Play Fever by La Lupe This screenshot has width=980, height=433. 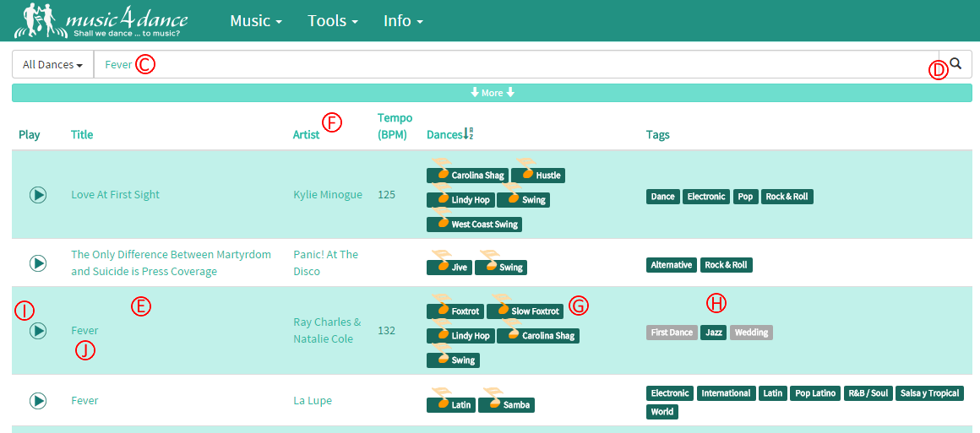38,401
